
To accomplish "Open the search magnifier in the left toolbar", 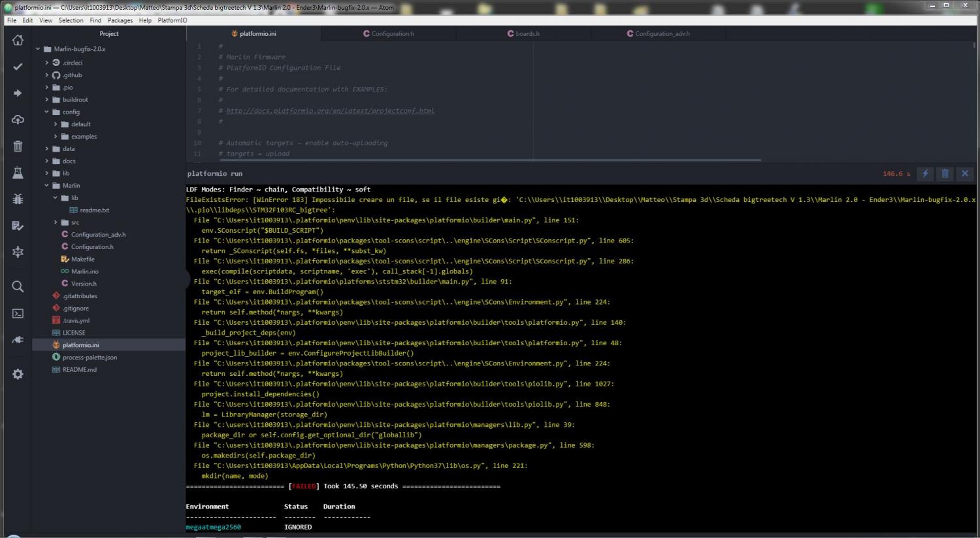I will (x=18, y=286).
